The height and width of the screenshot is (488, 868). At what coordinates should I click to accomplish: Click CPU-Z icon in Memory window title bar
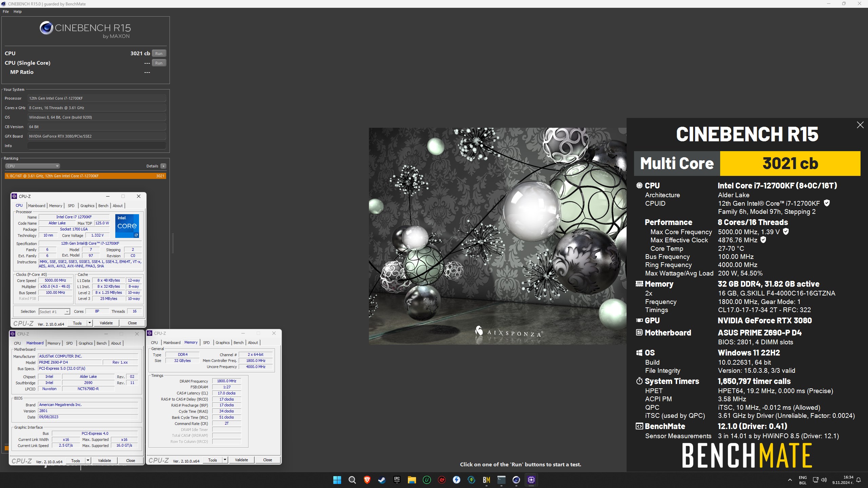(150, 333)
